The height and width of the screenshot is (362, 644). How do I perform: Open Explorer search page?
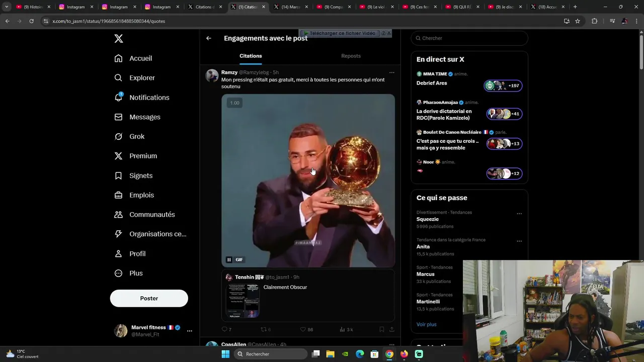point(135,78)
